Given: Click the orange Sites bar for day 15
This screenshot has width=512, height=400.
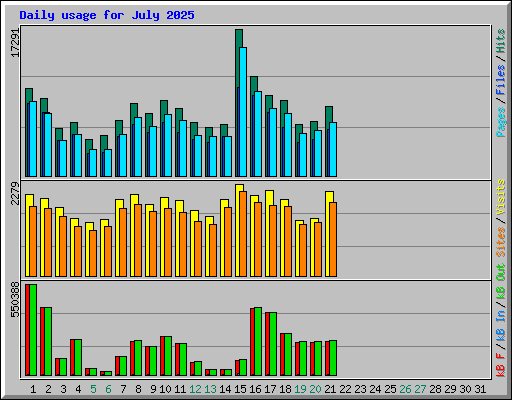Looking at the screenshot, I should [243, 234].
